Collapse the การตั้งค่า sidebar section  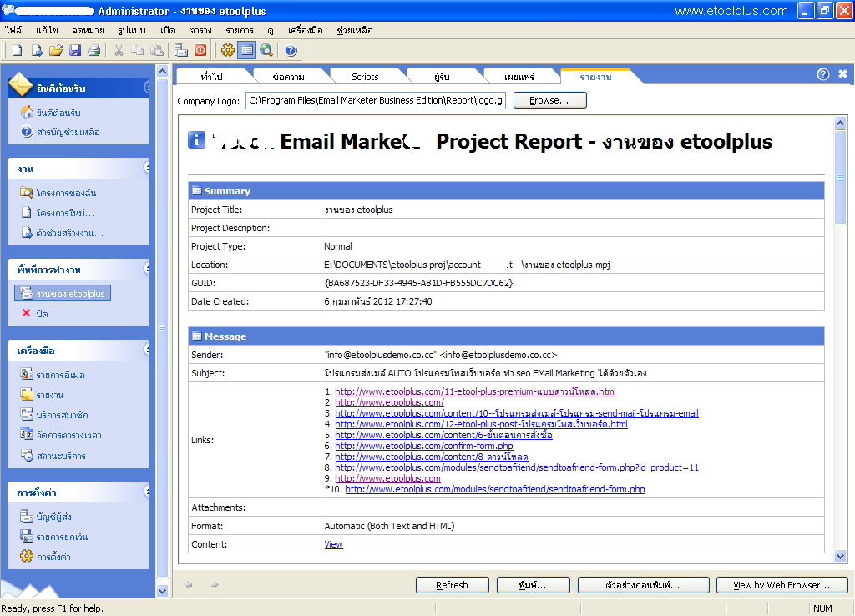pos(147,492)
